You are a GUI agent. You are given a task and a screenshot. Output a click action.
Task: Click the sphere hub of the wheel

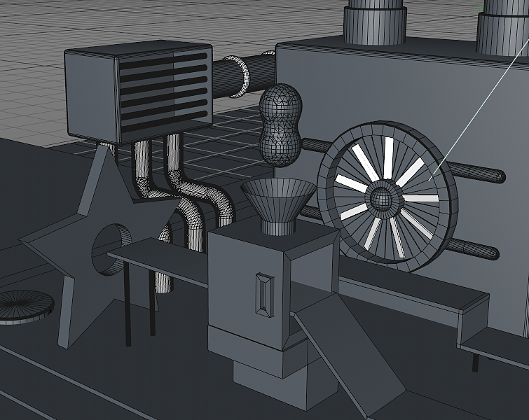coord(383,198)
